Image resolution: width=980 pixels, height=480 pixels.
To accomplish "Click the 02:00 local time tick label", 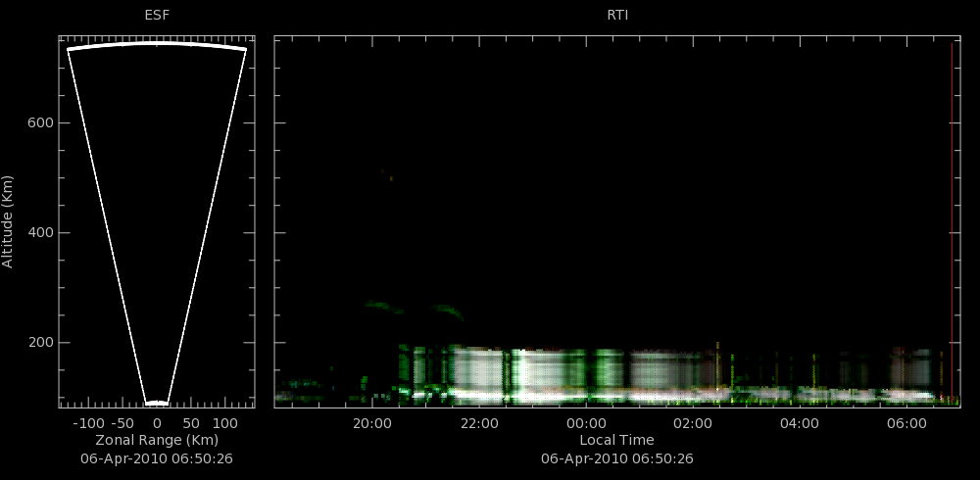I will (693, 423).
